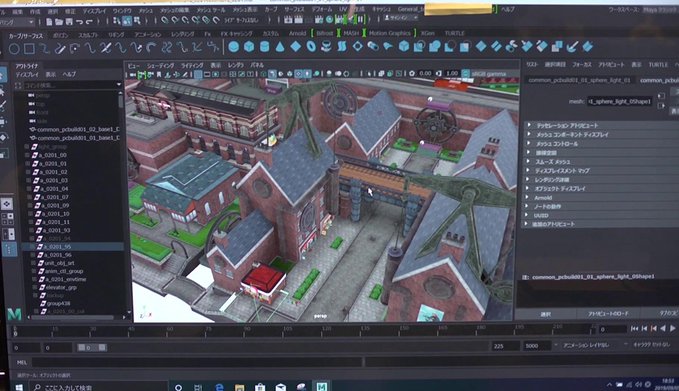The image size is (679, 391).
Task: Select by hierarchy mode icon
Action: 116,20
